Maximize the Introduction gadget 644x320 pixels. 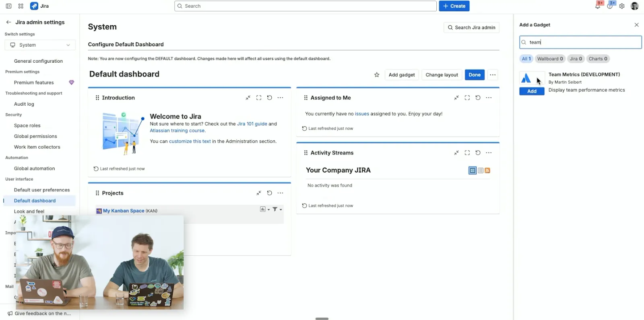point(259,98)
